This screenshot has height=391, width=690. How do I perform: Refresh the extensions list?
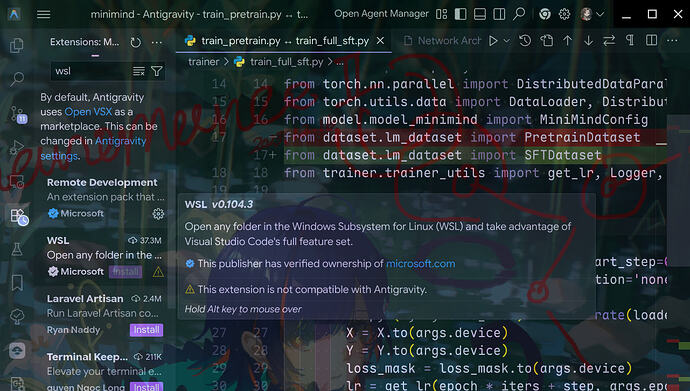(136, 42)
